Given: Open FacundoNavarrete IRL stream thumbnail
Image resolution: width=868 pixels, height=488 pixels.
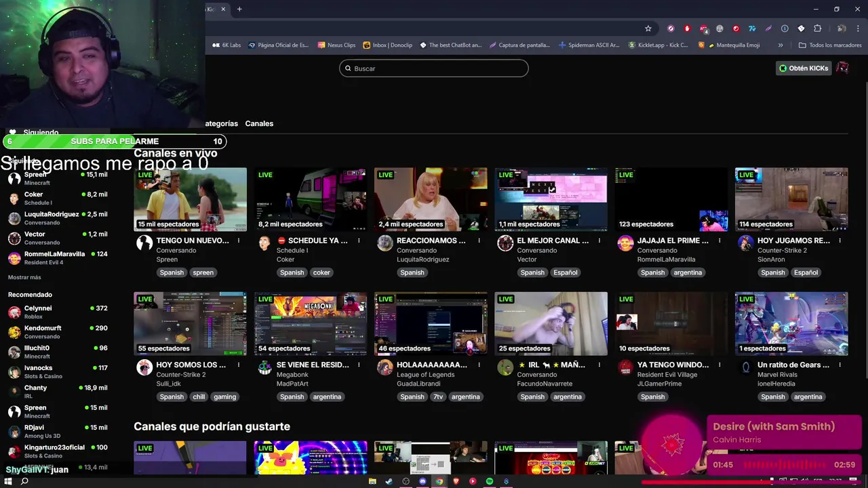Looking at the screenshot, I should click(x=551, y=323).
